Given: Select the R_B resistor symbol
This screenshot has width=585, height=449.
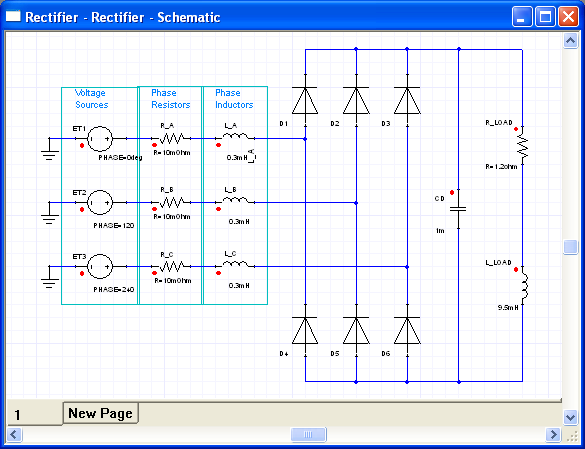Looking at the screenshot, I should point(172,203).
